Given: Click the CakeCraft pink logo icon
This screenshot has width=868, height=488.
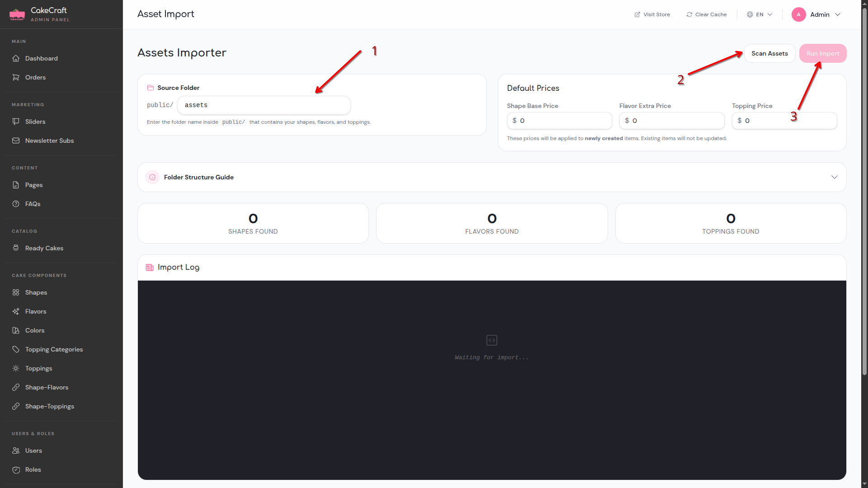Looking at the screenshot, I should point(17,14).
